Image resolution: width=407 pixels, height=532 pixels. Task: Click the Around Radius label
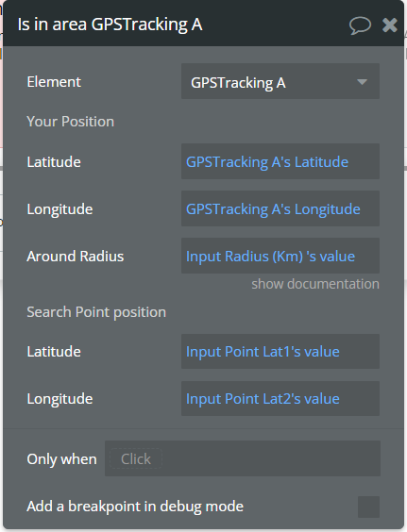click(76, 257)
